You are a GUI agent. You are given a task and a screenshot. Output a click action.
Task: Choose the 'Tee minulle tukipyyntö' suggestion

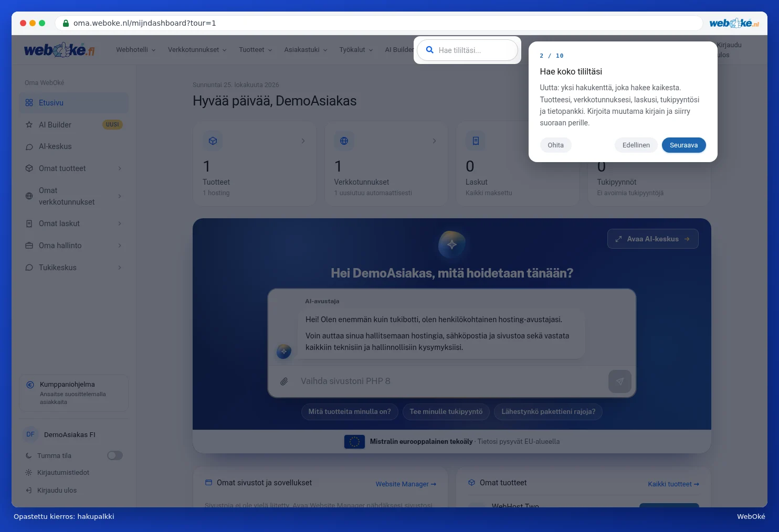(446, 412)
